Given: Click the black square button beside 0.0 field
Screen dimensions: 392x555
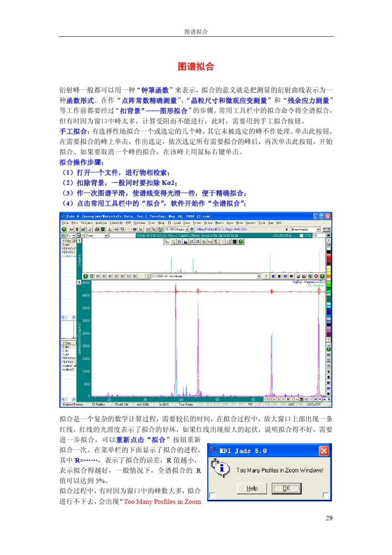Looking at the screenshot, I should [328, 236].
